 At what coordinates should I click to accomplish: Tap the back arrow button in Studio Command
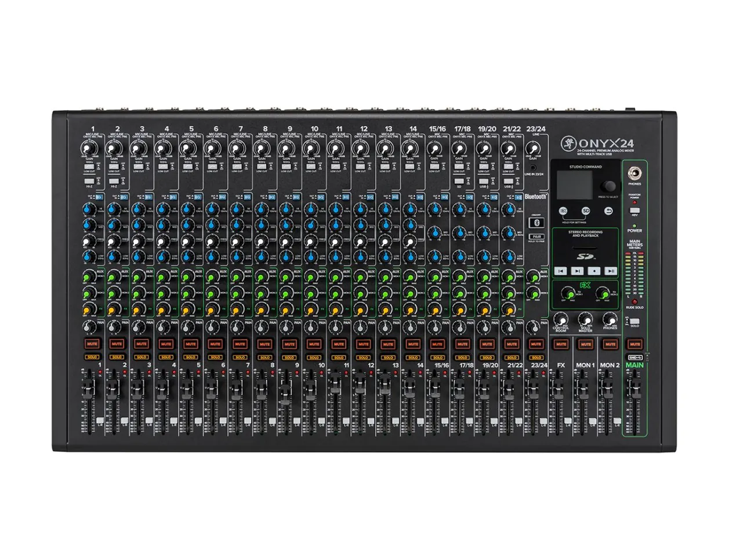pyautogui.click(x=610, y=211)
